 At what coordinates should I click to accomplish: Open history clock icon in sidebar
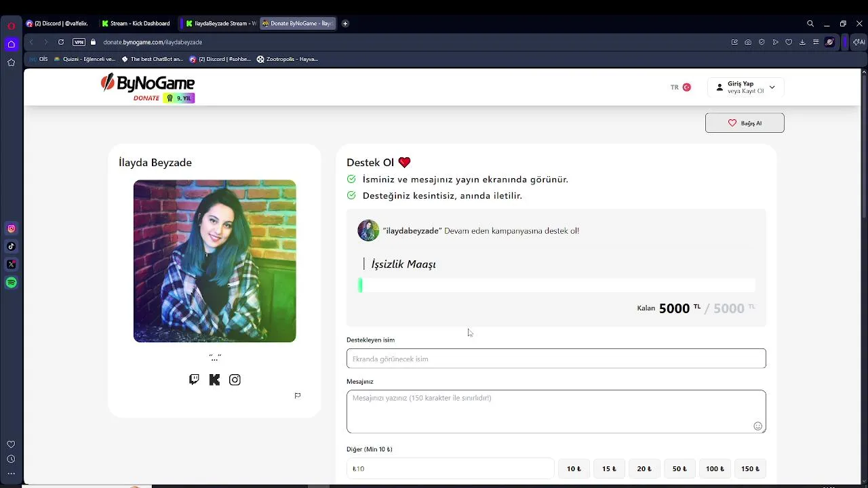tap(11, 459)
